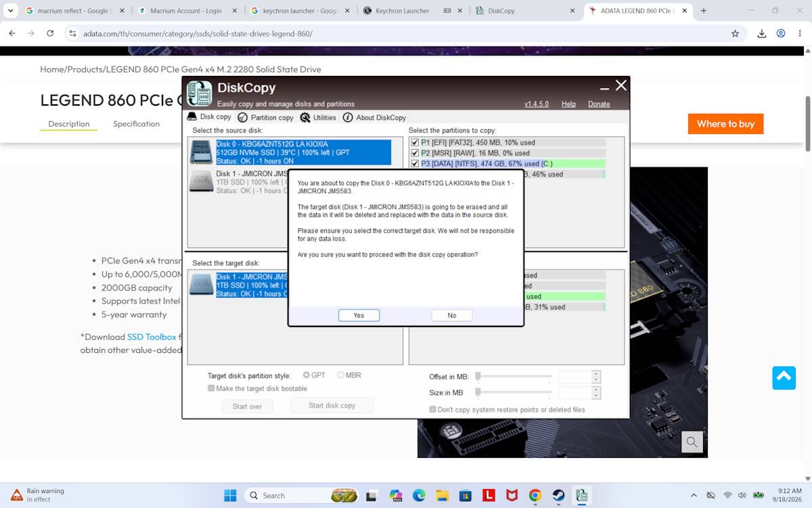The width and height of the screenshot is (812, 508).
Task: Open Chrome downloads icon
Action: click(x=761, y=33)
